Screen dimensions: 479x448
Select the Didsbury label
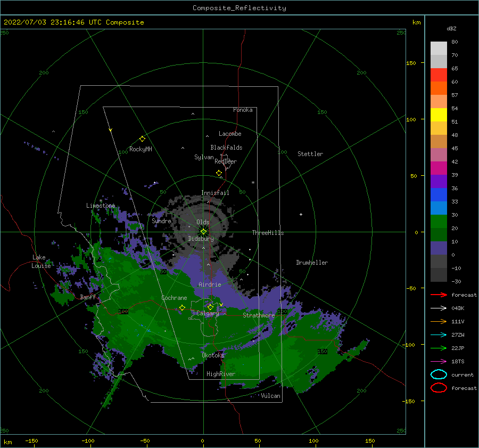[201, 239]
